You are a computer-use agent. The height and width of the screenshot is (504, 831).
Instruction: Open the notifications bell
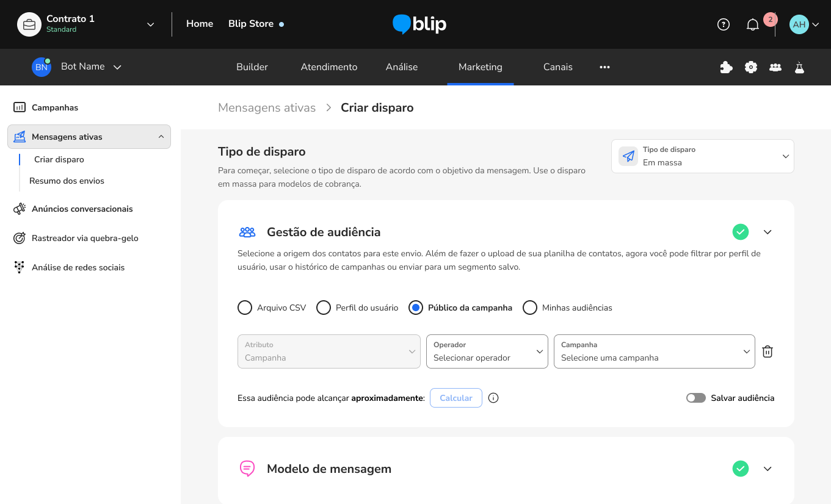coord(753,24)
